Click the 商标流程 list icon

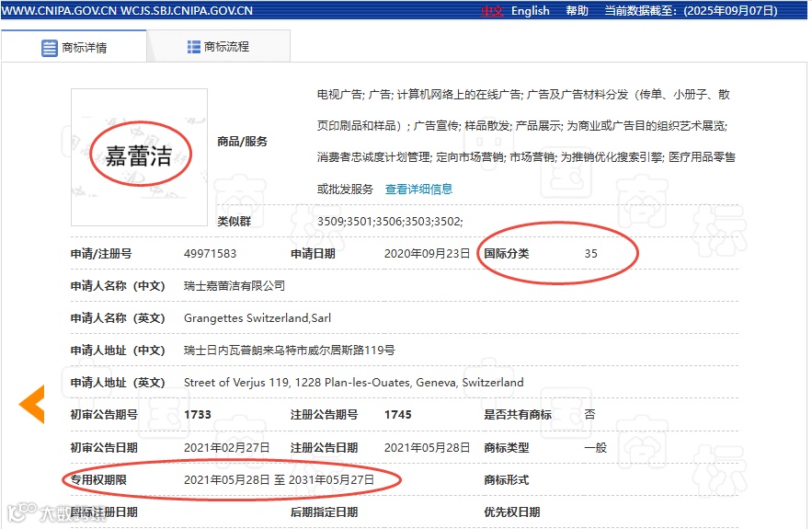pyautogui.click(x=194, y=47)
